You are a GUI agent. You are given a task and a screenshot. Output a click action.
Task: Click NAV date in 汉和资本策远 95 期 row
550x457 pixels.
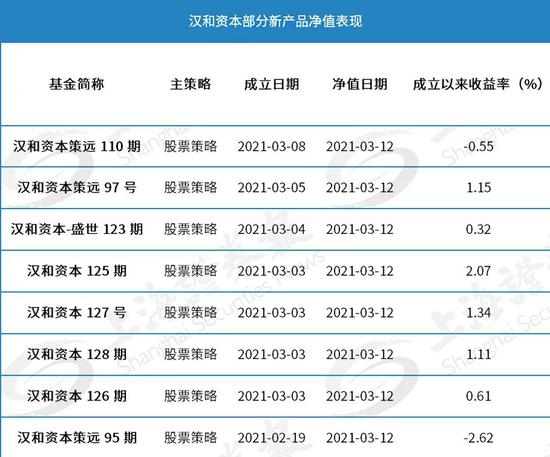click(360, 438)
